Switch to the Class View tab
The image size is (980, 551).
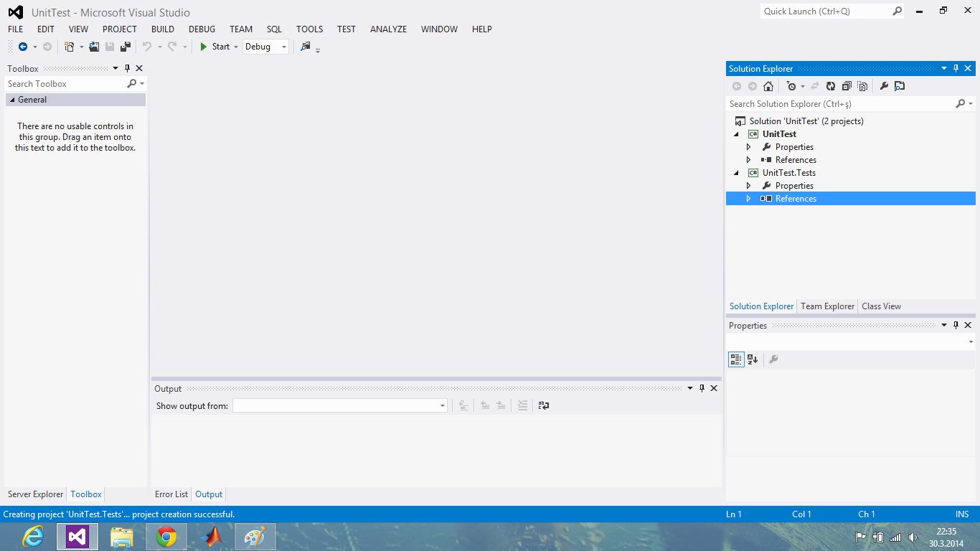(x=881, y=306)
